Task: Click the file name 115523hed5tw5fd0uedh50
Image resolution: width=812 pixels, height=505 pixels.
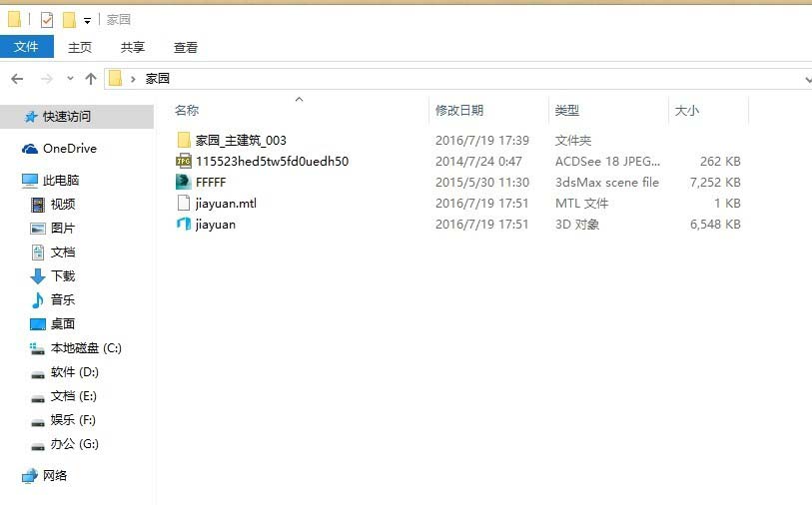Action: (272, 162)
